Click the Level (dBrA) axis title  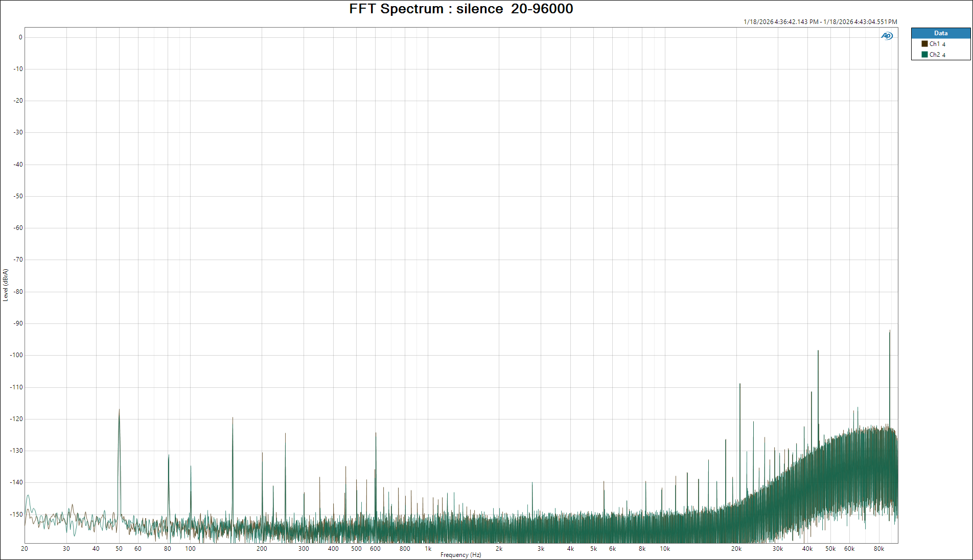tap(6, 285)
